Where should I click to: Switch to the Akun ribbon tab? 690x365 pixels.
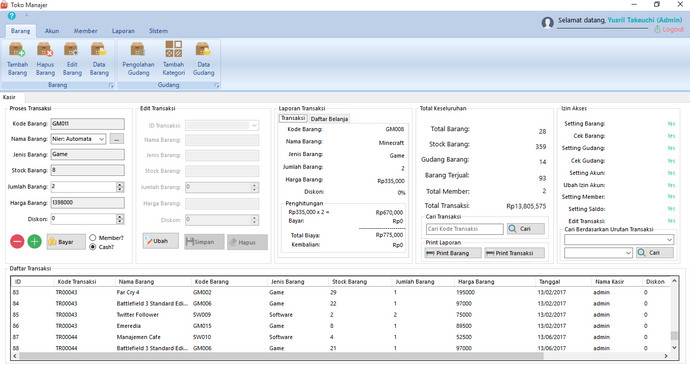pos(52,31)
